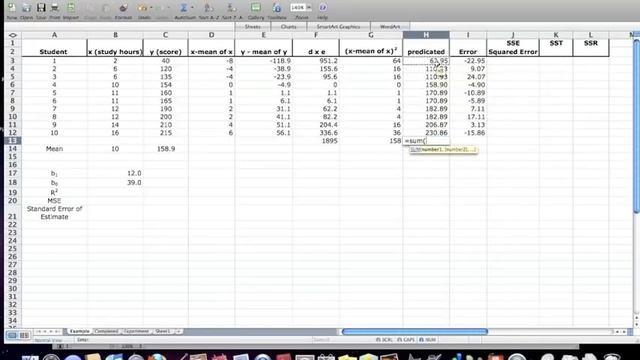Click cell with value 951.2
640x360 pixels.
316,61
